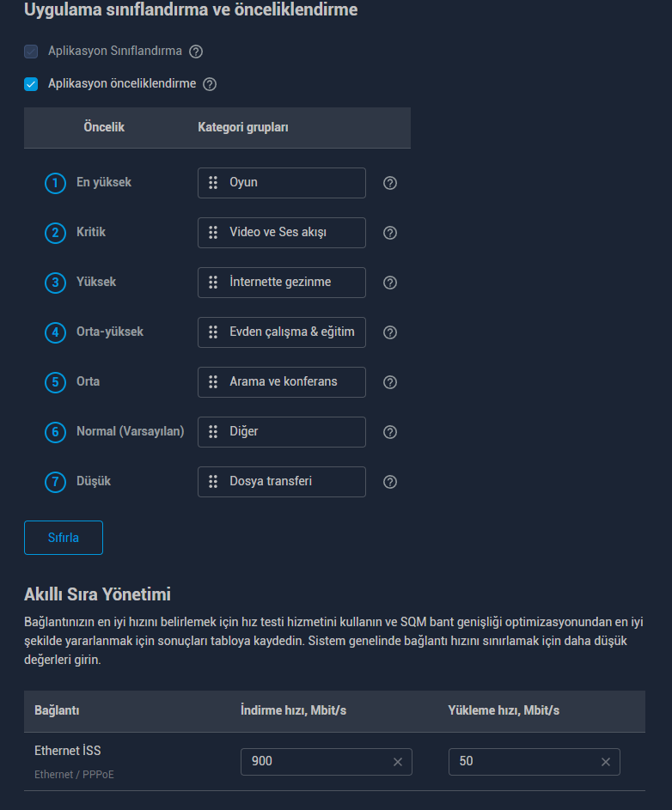Open help icon for İnternette gezinme

390,283
